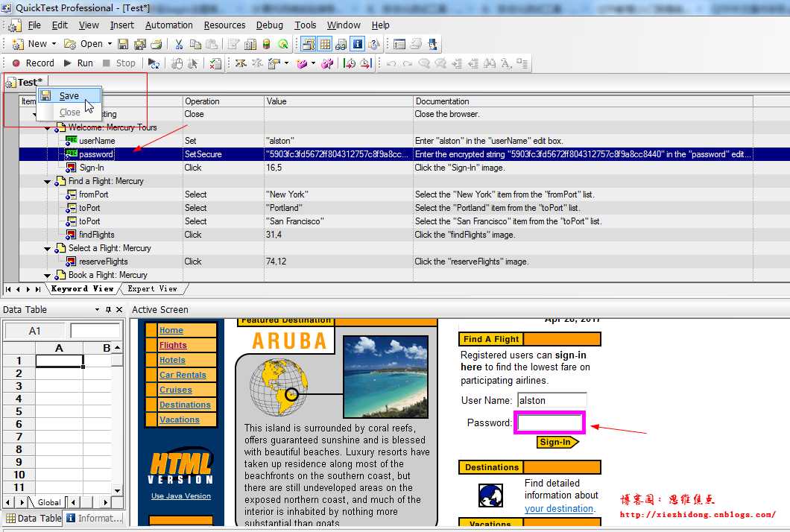Collapse the Welcome: Mercury Tours node
The image size is (790, 532).
(48, 128)
